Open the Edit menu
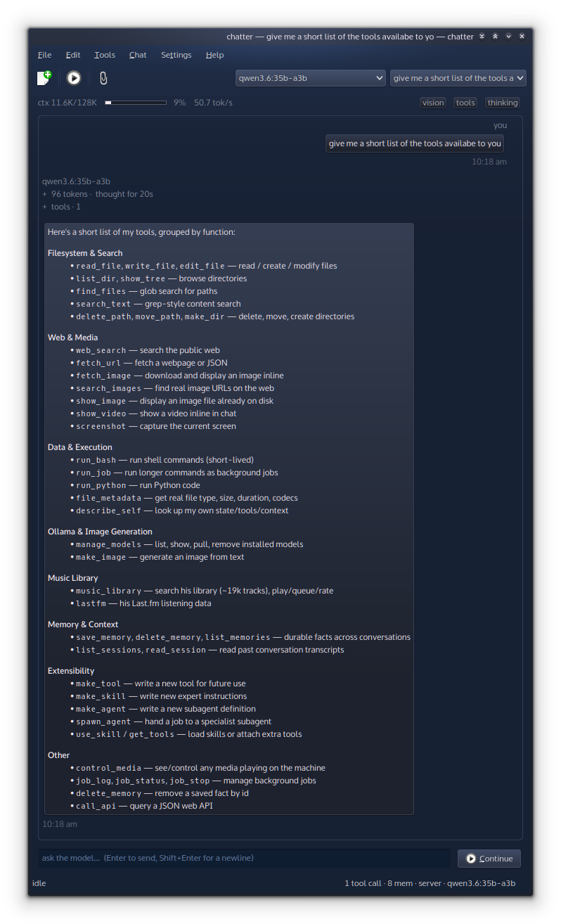561x924 pixels. pyautogui.click(x=73, y=55)
